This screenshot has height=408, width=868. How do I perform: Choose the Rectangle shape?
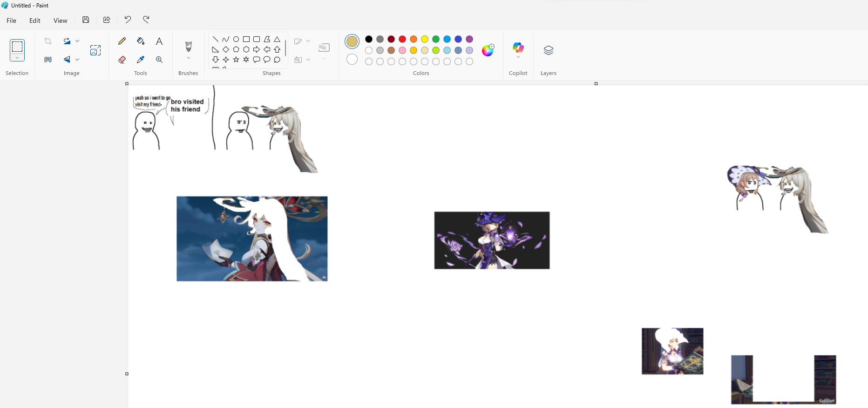246,39
